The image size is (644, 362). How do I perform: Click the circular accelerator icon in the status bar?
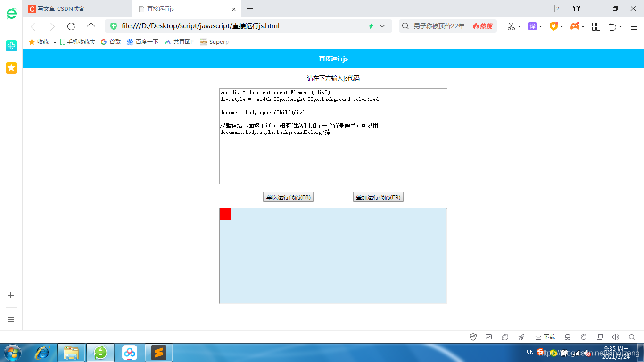point(505,337)
